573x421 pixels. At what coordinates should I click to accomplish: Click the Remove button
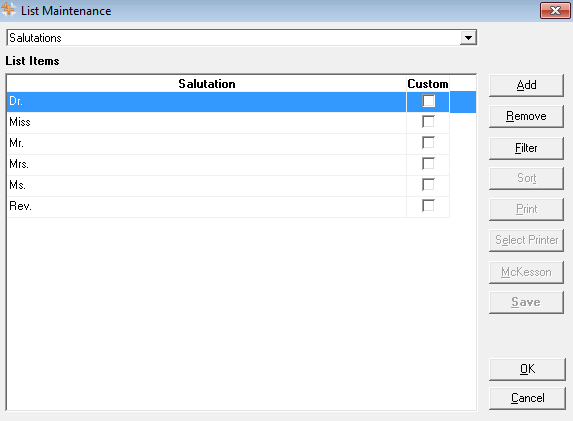[526, 117]
